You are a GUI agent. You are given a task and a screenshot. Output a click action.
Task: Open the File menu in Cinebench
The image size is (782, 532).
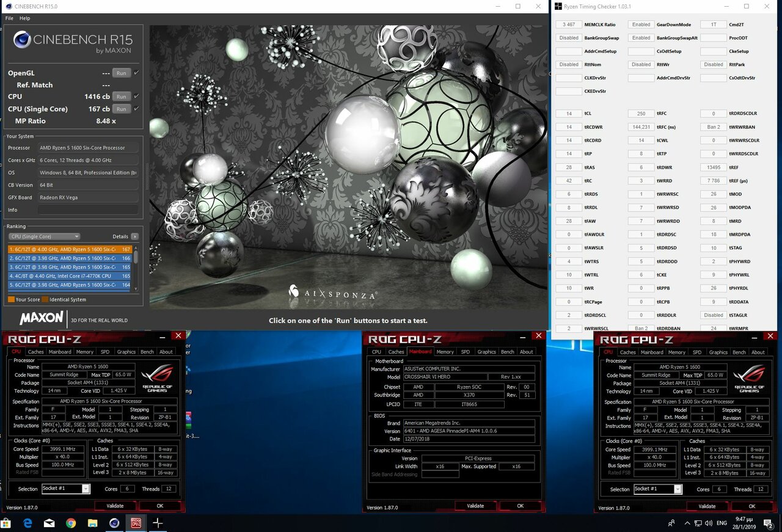point(9,18)
